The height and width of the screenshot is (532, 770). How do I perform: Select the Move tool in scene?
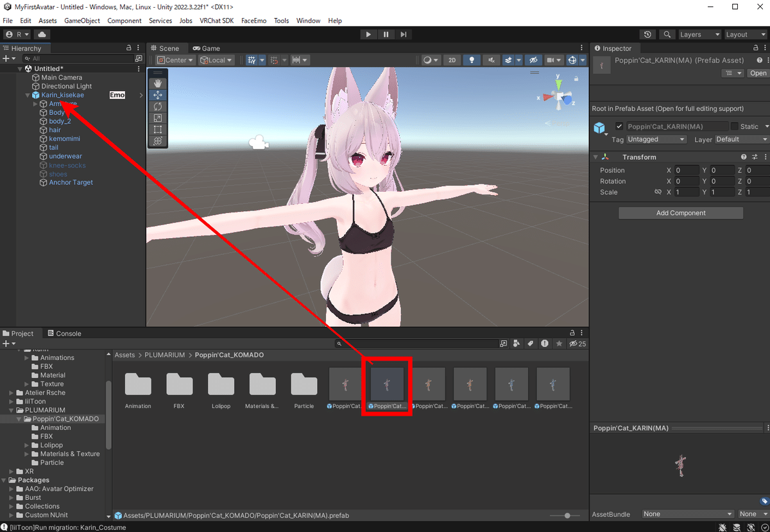click(x=158, y=95)
